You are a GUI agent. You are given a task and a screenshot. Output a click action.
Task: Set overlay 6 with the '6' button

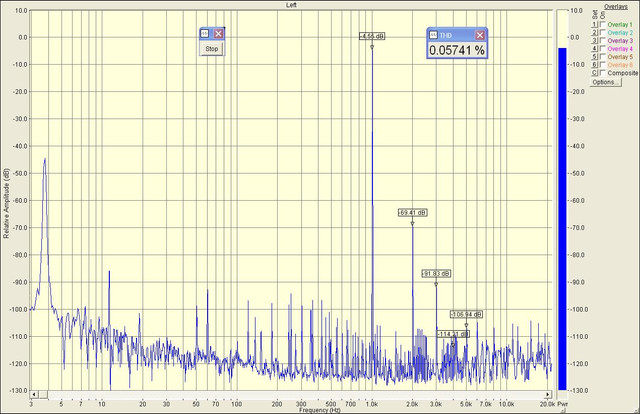pos(595,65)
